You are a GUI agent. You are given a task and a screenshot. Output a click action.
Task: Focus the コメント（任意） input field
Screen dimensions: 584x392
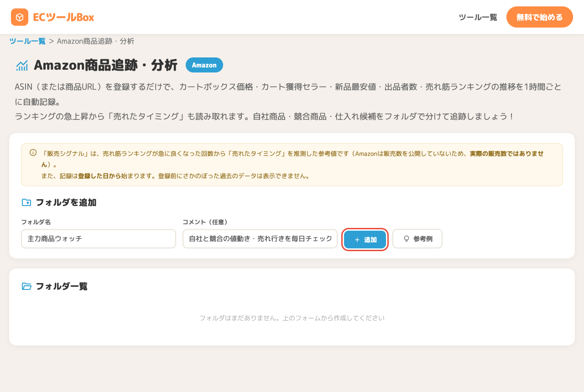(260, 239)
